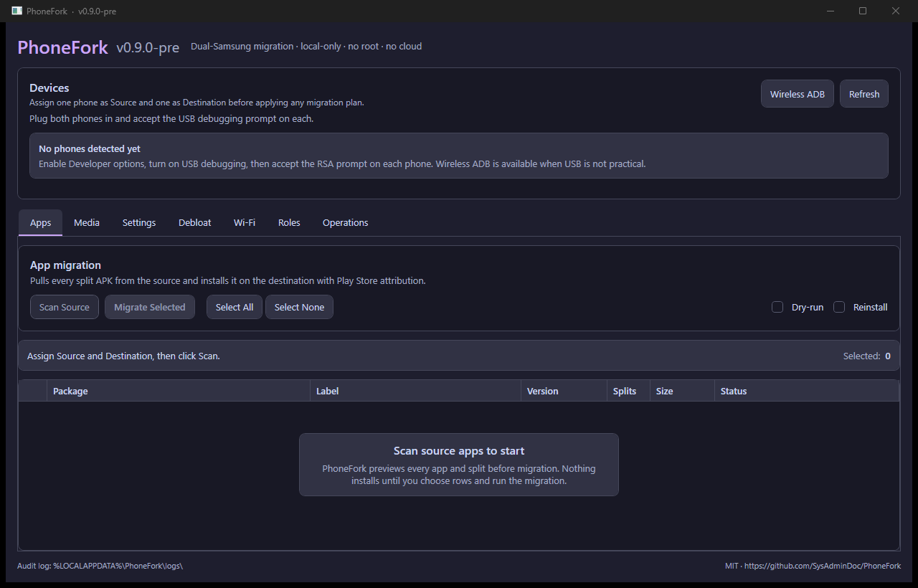918x588 pixels.
Task: Click the Select None button
Action: [299, 307]
